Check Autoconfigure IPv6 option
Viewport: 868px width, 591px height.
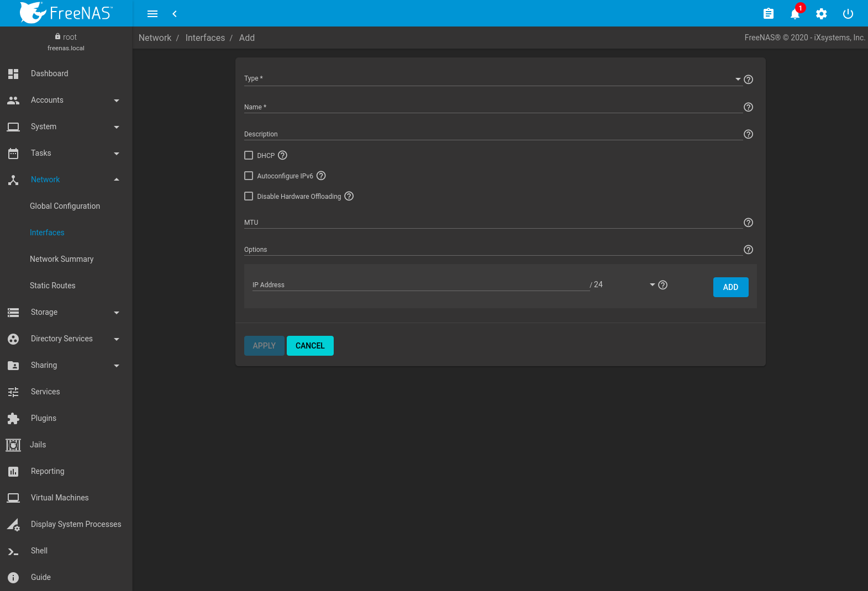[x=249, y=176]
